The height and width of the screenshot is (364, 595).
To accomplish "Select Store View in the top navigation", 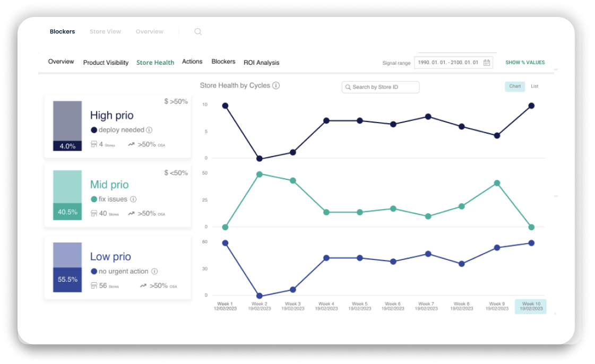I will tap(105, 32).
